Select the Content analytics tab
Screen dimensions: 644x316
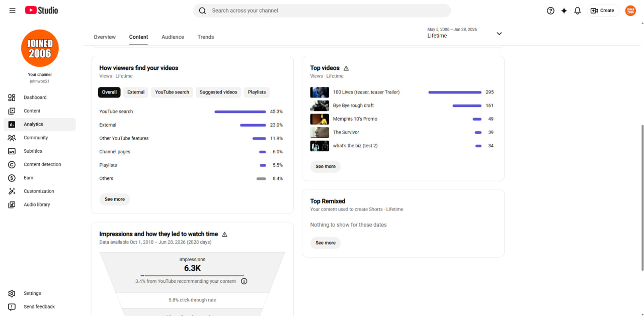pos(138,37)
